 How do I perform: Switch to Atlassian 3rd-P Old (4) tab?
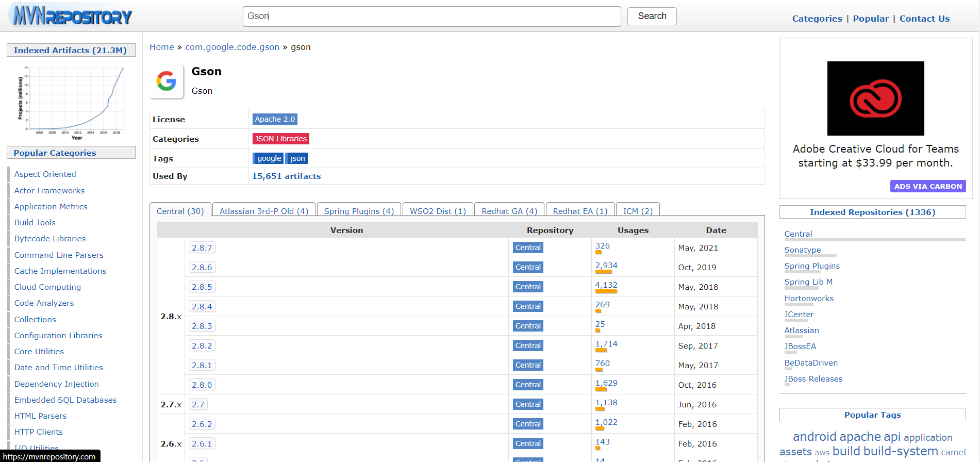pyautogui.click(x=264, y=211)
